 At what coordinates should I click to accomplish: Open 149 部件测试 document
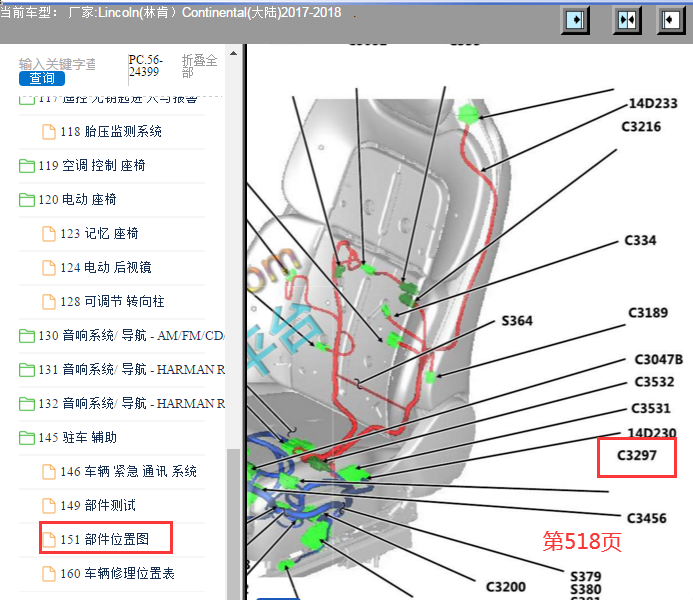[98, 506]
